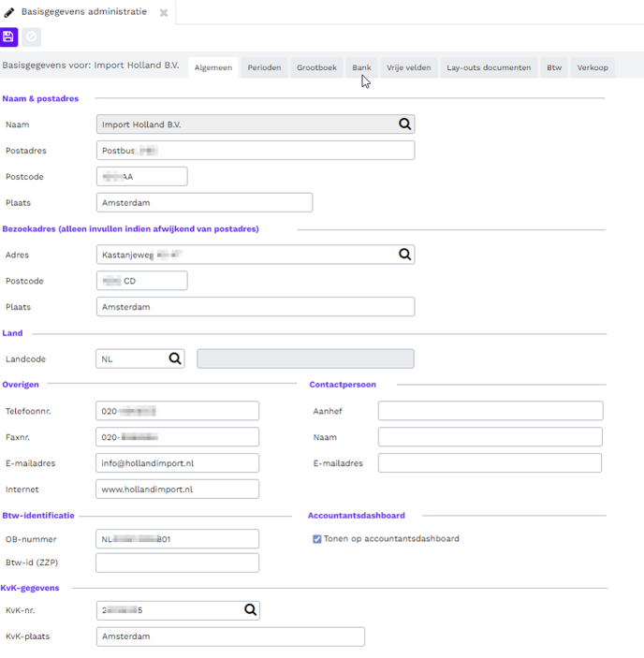This screenshot has height=658, width=644.
Task: Click the Internet field with www.hollandimport.nl
Action: pos(177,489)
